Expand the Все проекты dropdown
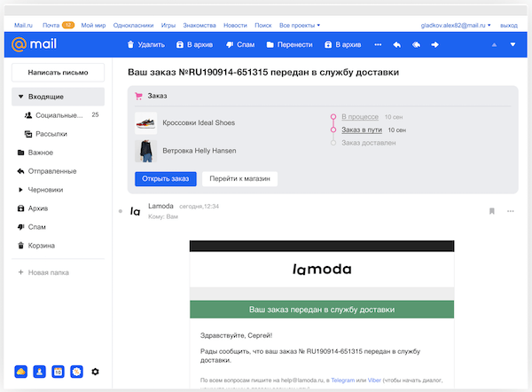 [300, 26]
